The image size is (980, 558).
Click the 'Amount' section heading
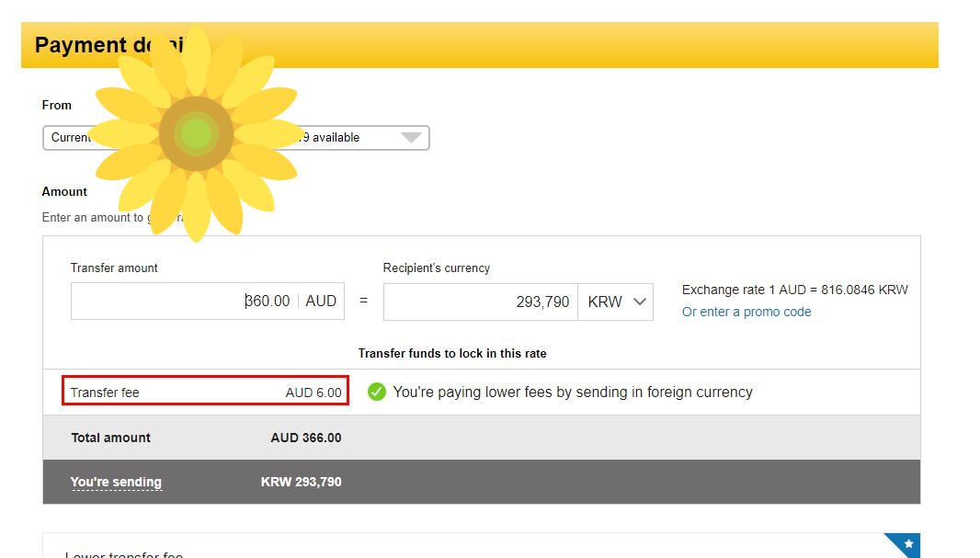pos(64,192)
